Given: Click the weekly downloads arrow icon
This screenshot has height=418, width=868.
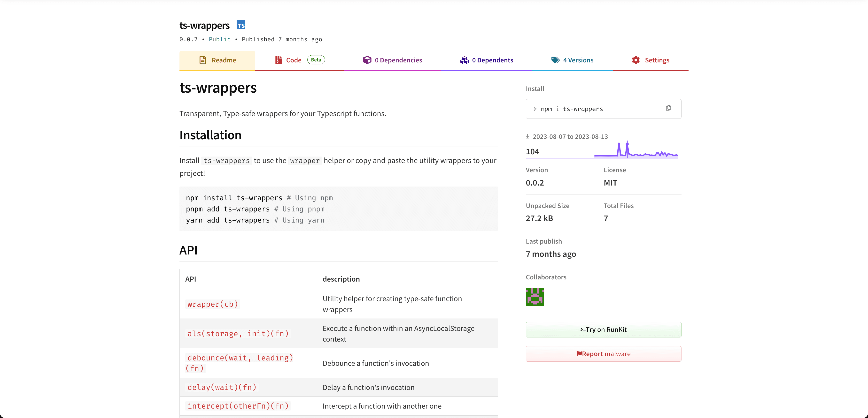Looking at the screenshot, I should click(528, 136).
